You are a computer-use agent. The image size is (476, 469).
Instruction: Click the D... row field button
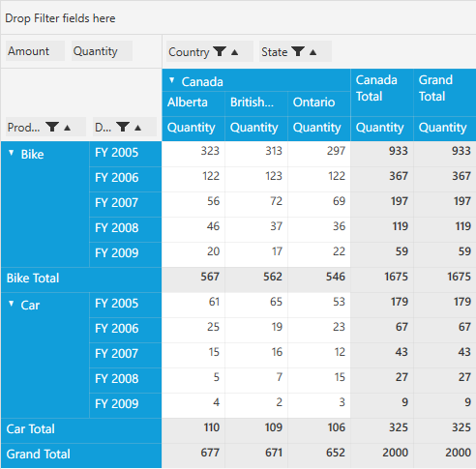[x=125, y=127]
